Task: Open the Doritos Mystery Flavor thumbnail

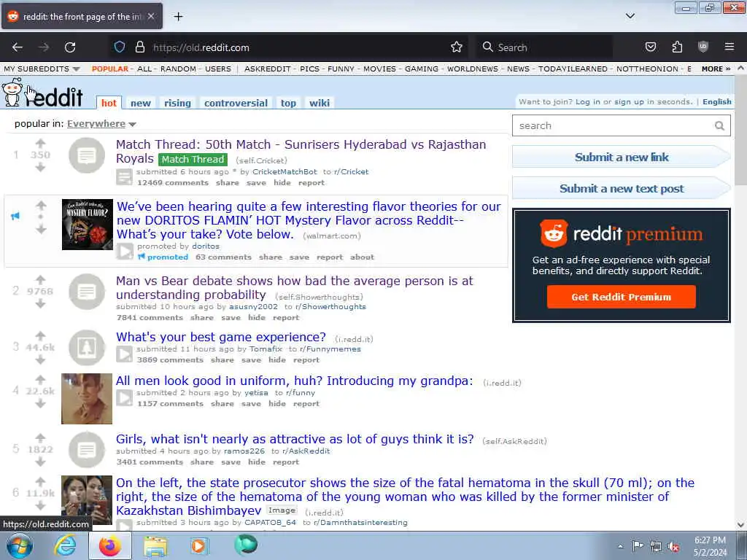Action: (x=88, y=225)
